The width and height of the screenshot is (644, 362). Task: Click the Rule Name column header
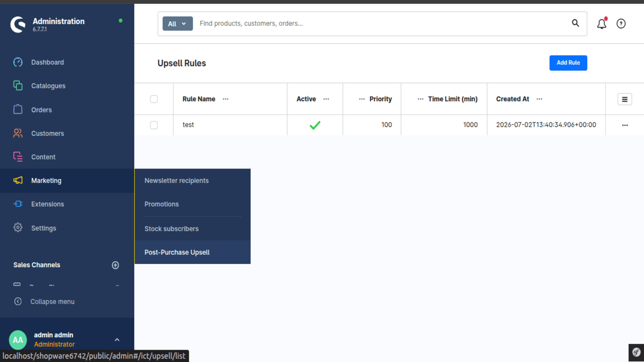click(199, 99)
